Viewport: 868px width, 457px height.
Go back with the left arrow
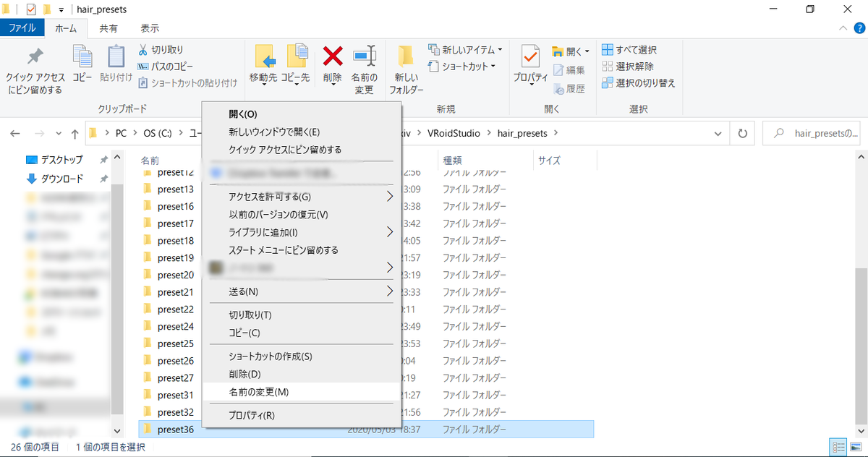15,134
